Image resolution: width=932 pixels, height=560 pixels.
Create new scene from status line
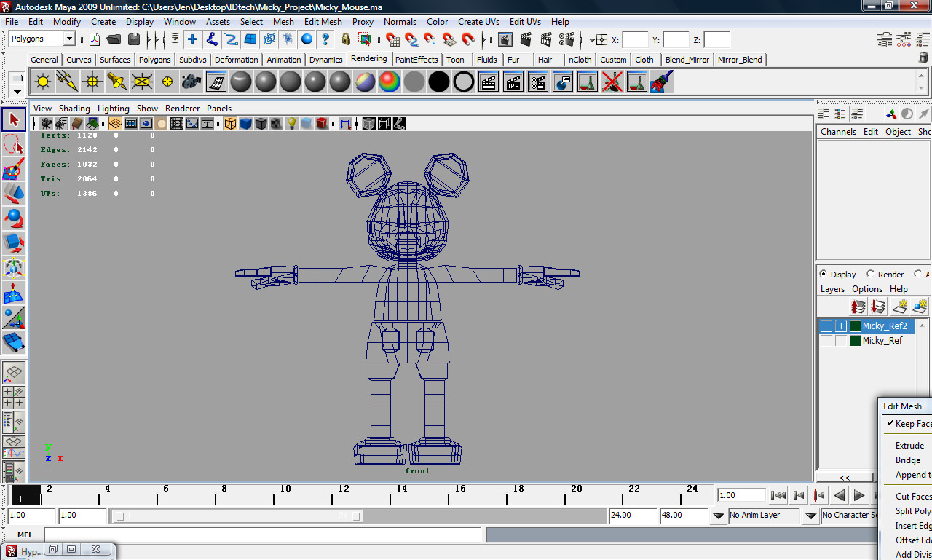pos(95,39)
